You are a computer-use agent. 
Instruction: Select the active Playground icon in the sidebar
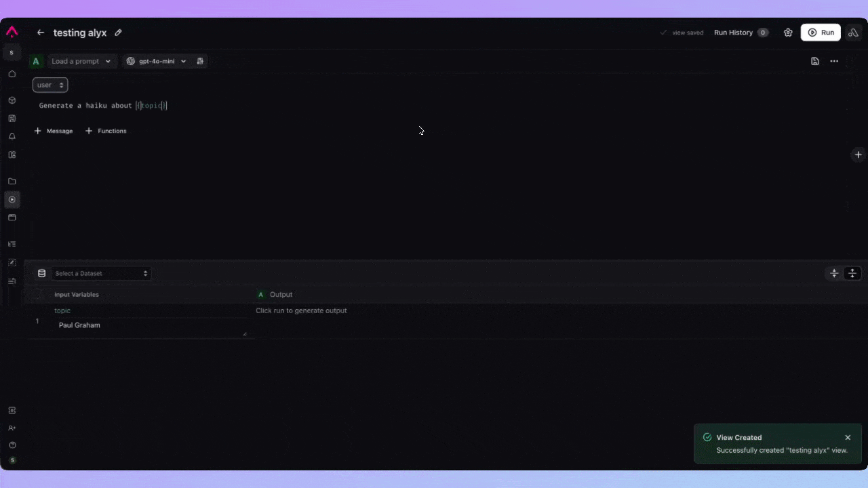(x=12, y=199)
